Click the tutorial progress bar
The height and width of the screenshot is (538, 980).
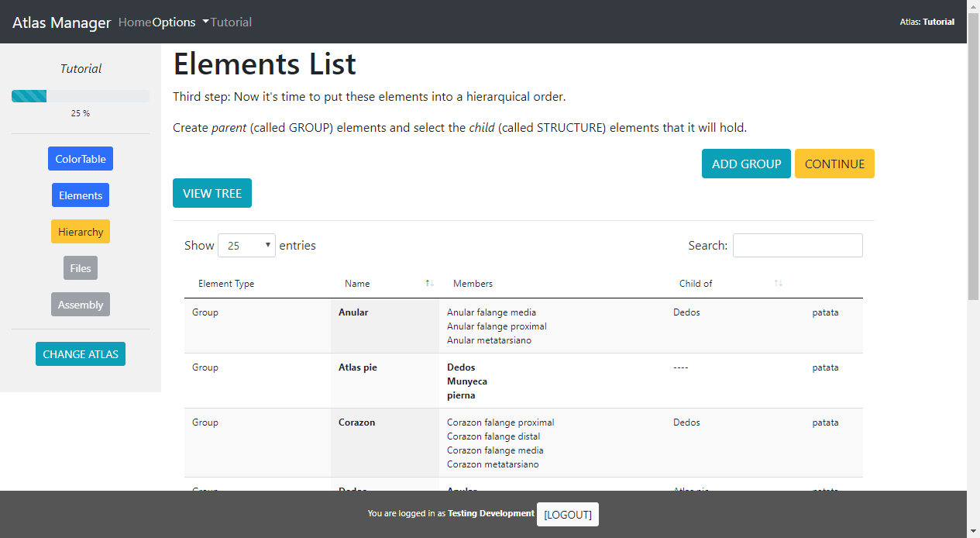(81, 96)
